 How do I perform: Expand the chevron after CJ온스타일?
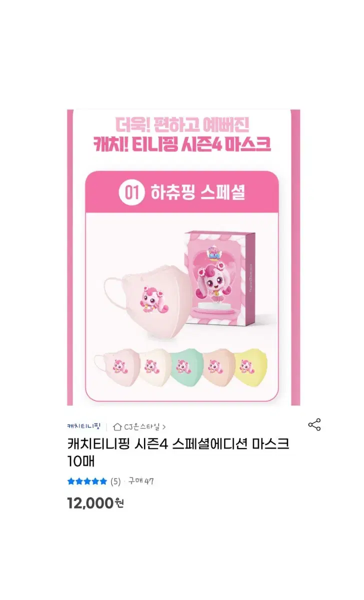[x=164, y=427]
